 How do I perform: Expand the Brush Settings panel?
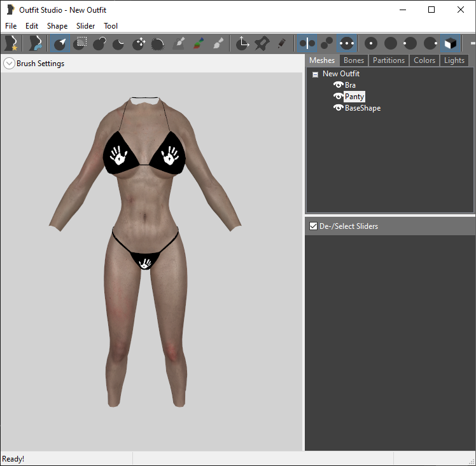coord(9,64)
